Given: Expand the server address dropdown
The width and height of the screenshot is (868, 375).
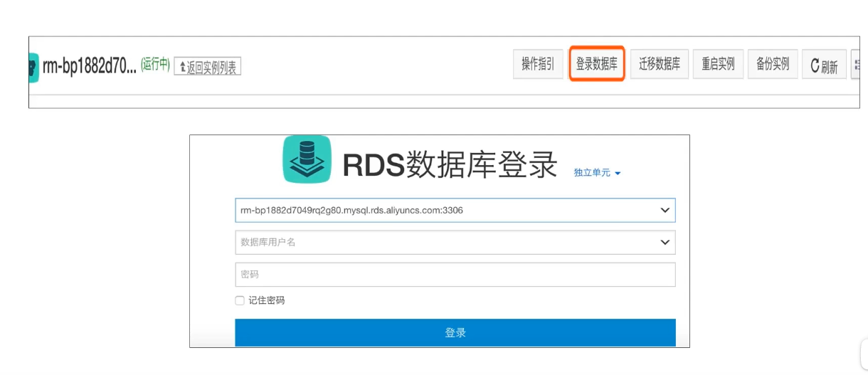Looking at the screenshot, I should (x=665, y=211).
